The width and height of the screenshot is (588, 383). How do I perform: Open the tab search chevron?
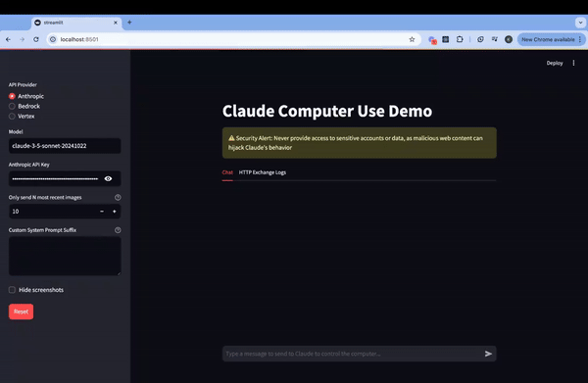(579, 23)
